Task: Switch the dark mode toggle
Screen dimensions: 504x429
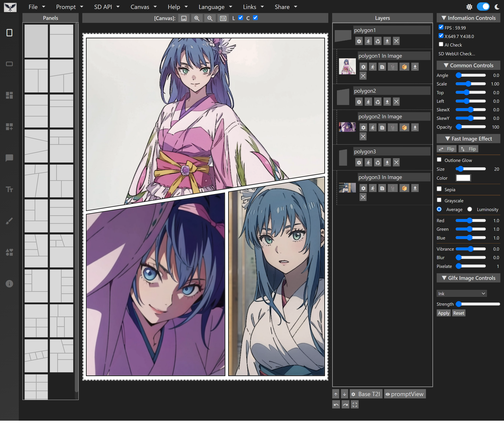Action: pyautogui.click(x=483, y=7)
